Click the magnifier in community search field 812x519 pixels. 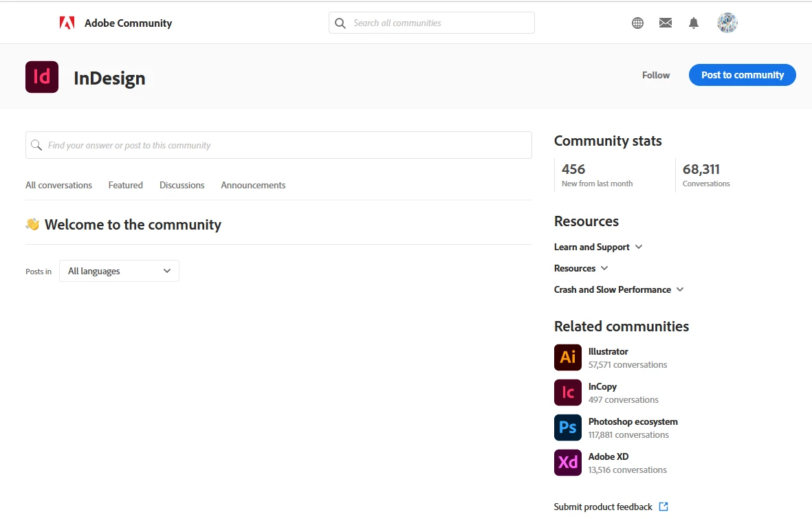(x=36, y=145)
